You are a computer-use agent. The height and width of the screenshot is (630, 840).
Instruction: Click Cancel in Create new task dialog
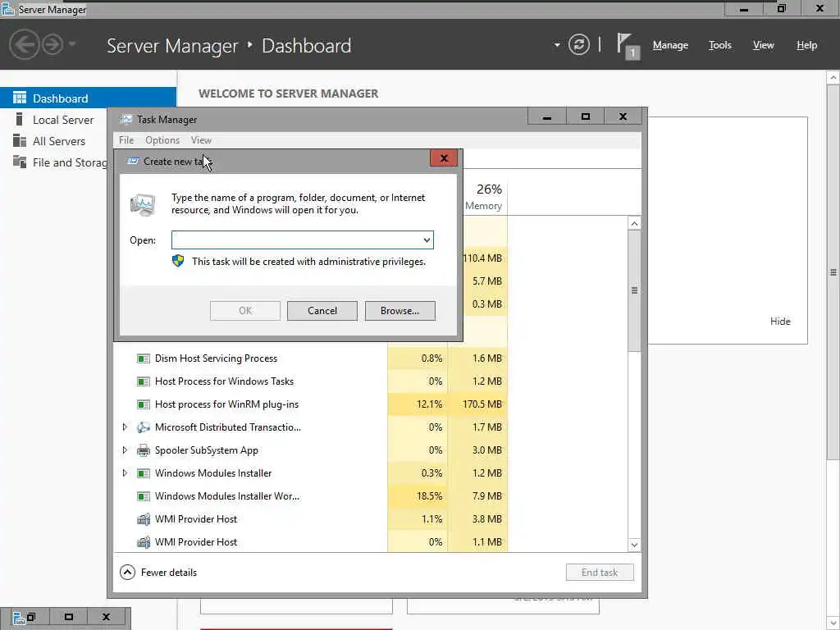[322, 311]
